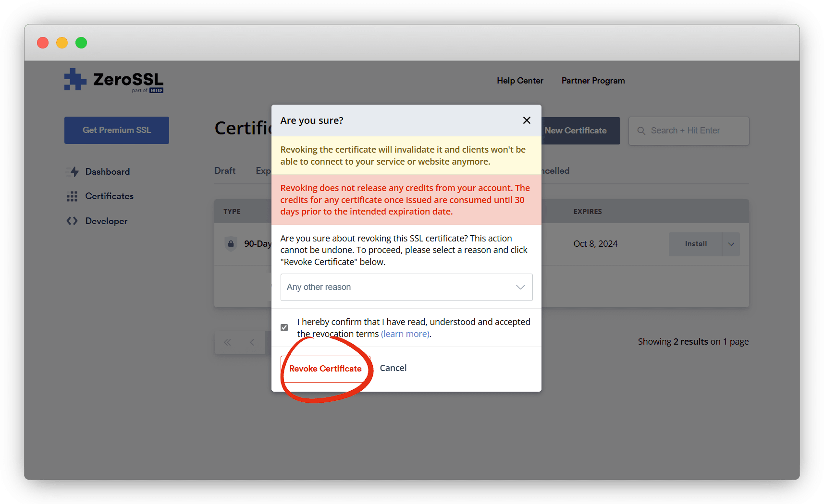
Task: Click the certificate lock icon
Action: pyautogui.click(x=231, y=244)
